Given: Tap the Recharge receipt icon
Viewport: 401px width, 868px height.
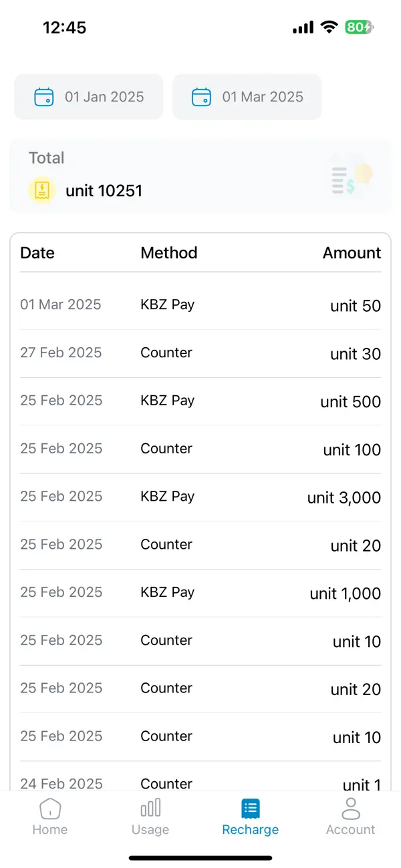Looking at the screenshot, I should click(x=251, y=809).
